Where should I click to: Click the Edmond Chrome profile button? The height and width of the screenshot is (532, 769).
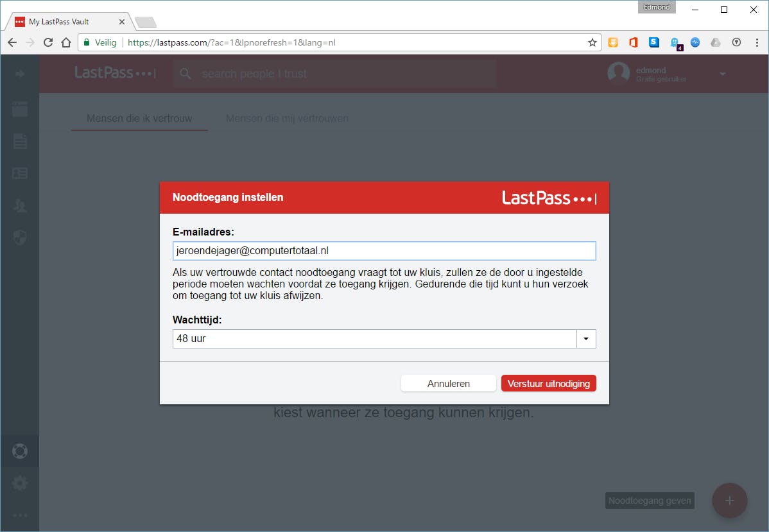point(657,7)
